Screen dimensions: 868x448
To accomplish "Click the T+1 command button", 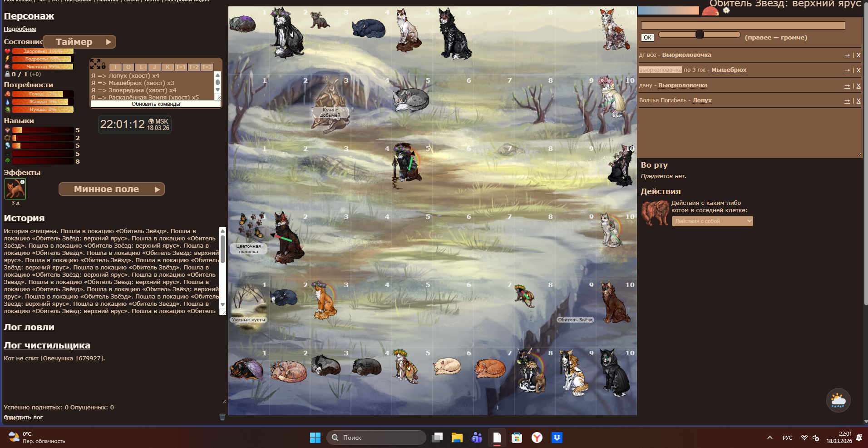I will point(181,67).
